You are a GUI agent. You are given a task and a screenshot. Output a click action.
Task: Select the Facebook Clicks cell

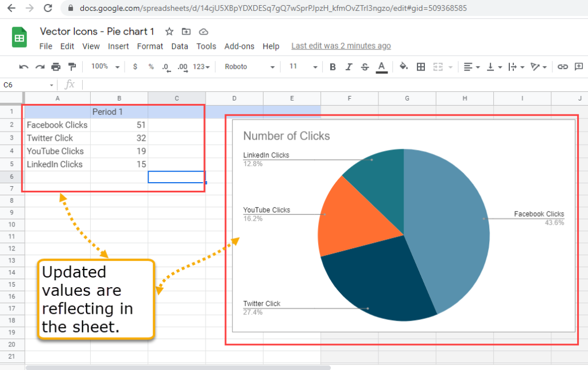[57, 125]
